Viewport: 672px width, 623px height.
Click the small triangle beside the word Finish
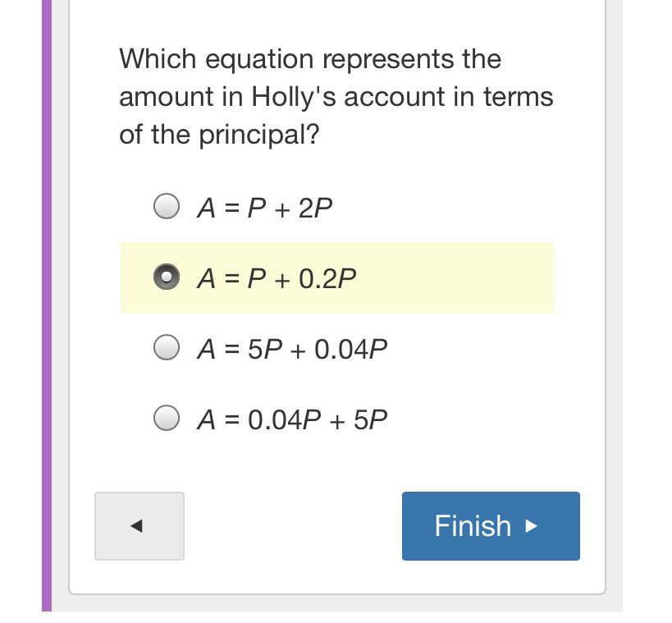[x=531, y=525]
